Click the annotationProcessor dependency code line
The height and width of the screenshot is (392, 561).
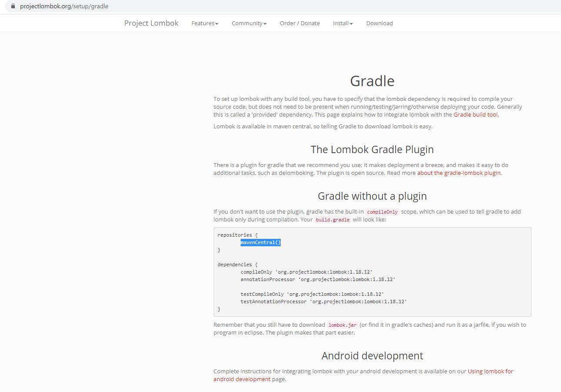coord(318,279)
